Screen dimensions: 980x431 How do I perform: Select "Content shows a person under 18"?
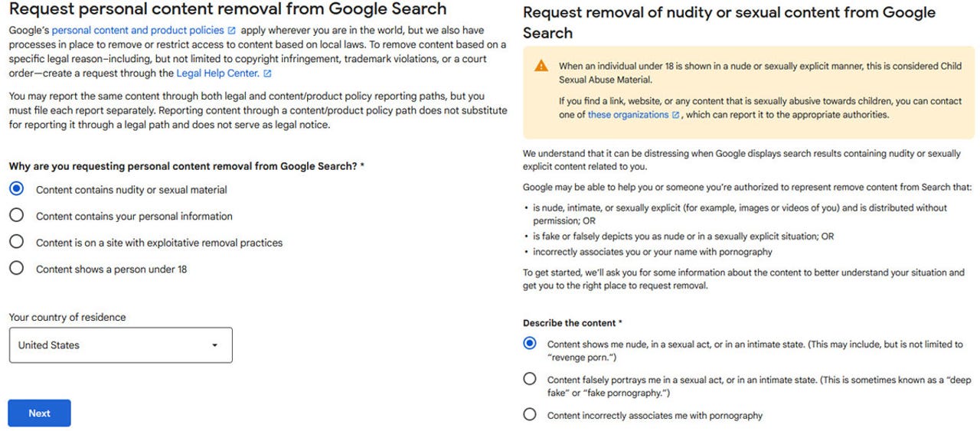[17, 269]
